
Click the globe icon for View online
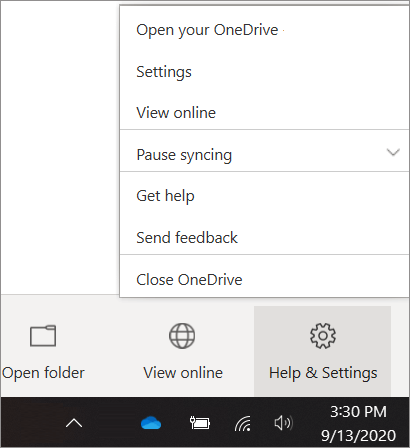[182, 336]
